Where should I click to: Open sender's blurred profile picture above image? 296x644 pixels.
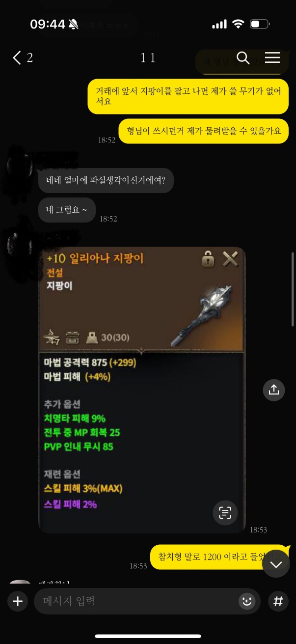point(21,245)
